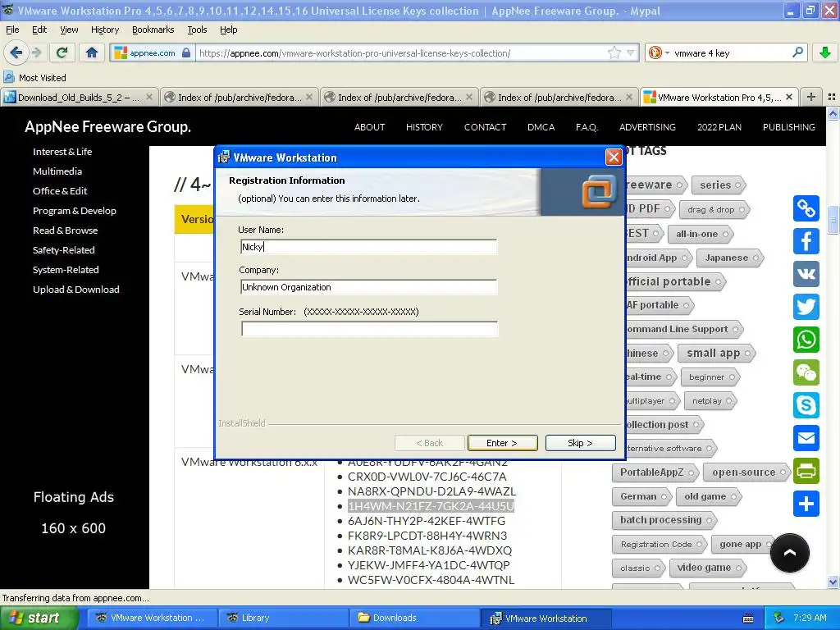Image resolution: width=840 pixels, height=630 pixels.
Task: Click the User Name field in installer
Action: pyautogui.click(x=369, y=247)
